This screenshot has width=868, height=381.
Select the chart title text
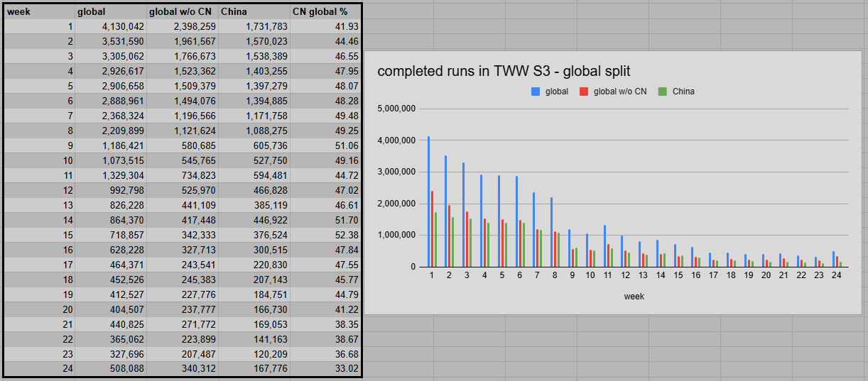tap(504, 71)
